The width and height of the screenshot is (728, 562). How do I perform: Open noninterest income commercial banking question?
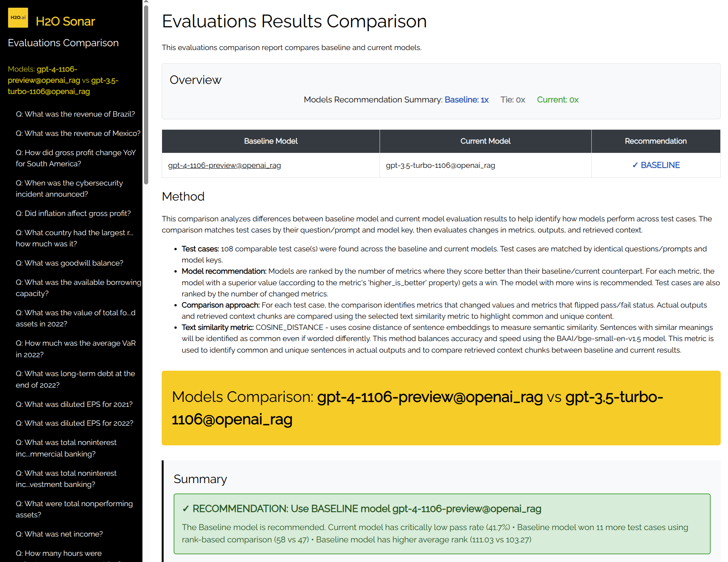click(66, 448)
